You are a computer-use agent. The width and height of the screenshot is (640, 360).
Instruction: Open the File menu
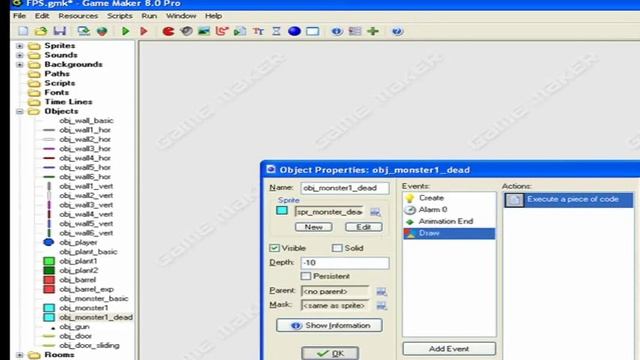tap(19, 16)
